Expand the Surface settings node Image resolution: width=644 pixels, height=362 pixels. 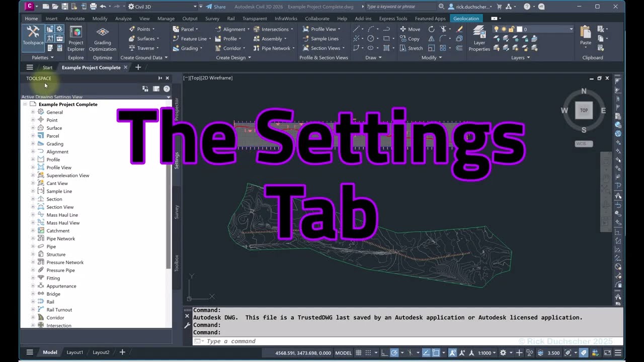[x=33, y=128]
